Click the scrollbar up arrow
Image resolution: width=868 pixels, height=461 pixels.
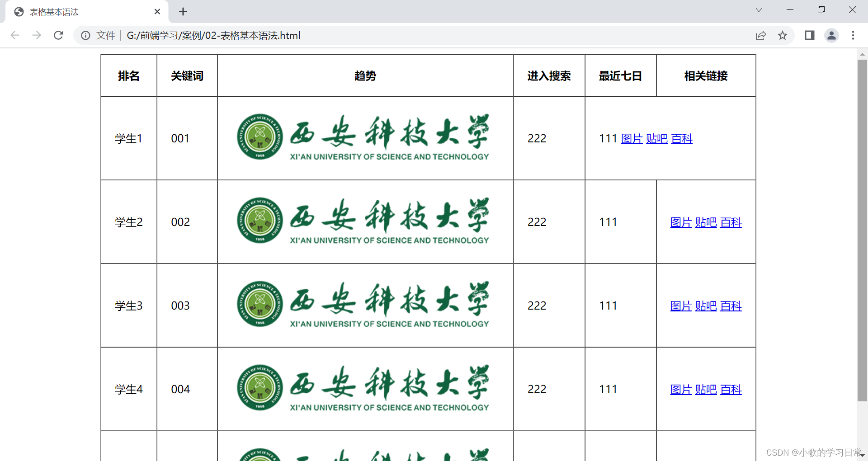click(x=862, y=54)
